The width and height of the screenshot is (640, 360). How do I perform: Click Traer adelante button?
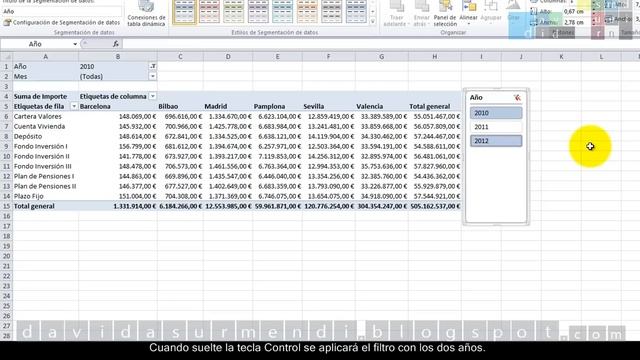pyautogui.click(x=396, y=14)
